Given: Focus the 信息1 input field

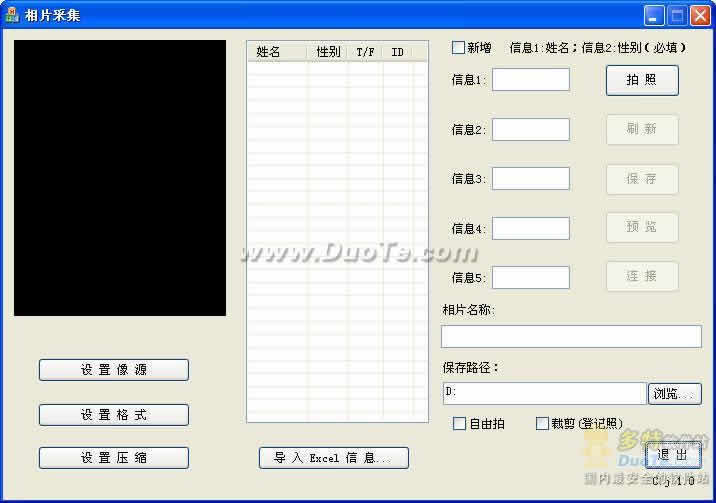Looking at the screenshot, I should (x=531, y=79).
